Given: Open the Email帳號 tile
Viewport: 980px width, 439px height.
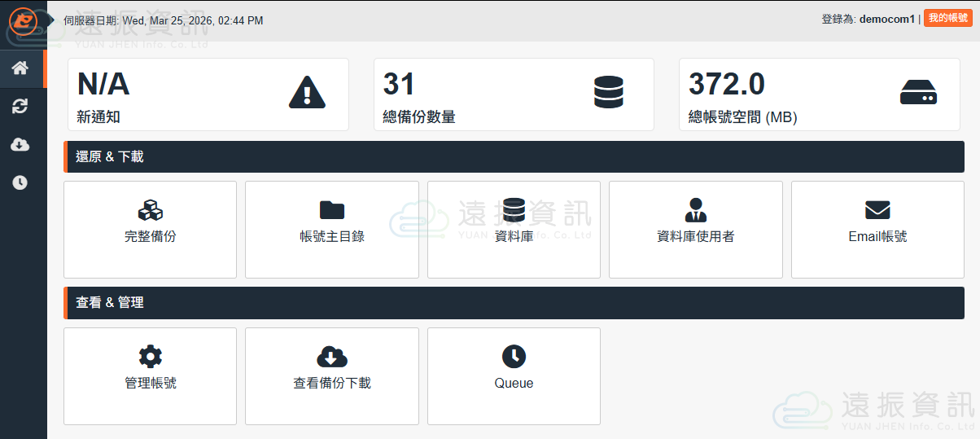Looking at the screenshot, I should click(877, 229).
